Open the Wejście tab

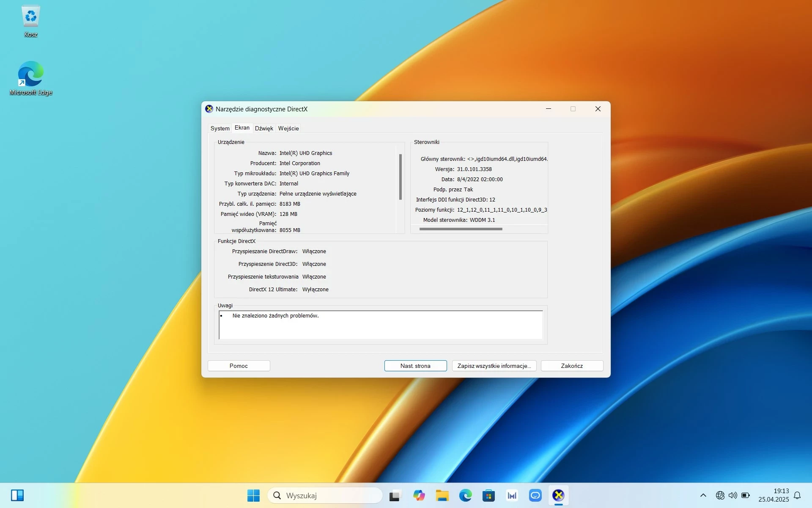click(288, 128)
